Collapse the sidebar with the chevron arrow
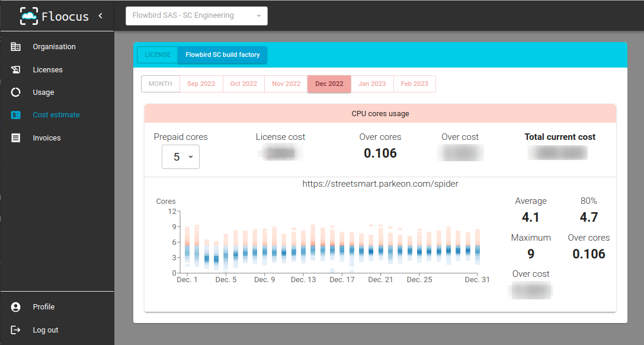This screenshot has height=345, width=644. tap(101, 16)
